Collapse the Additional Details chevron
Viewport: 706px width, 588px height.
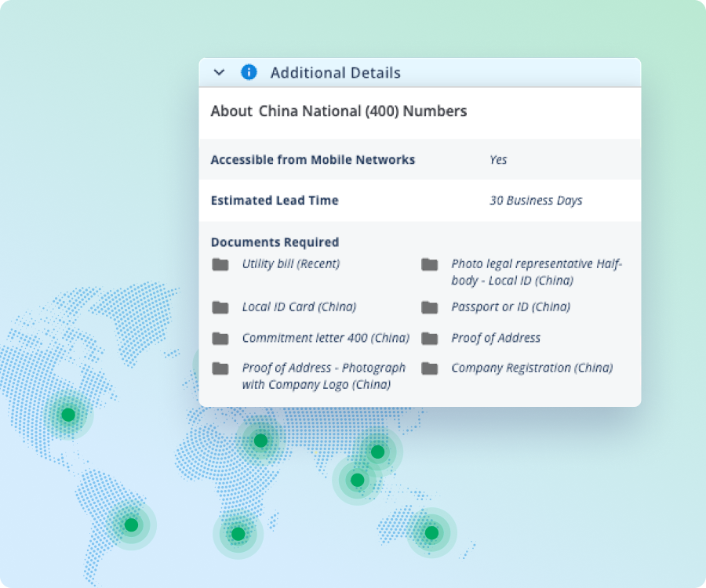pyautogui.click(x=220, y=73)
